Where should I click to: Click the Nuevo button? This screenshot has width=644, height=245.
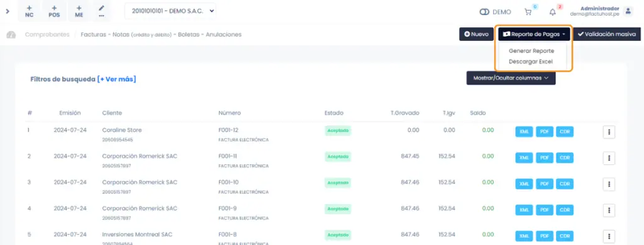pos(477,34)
